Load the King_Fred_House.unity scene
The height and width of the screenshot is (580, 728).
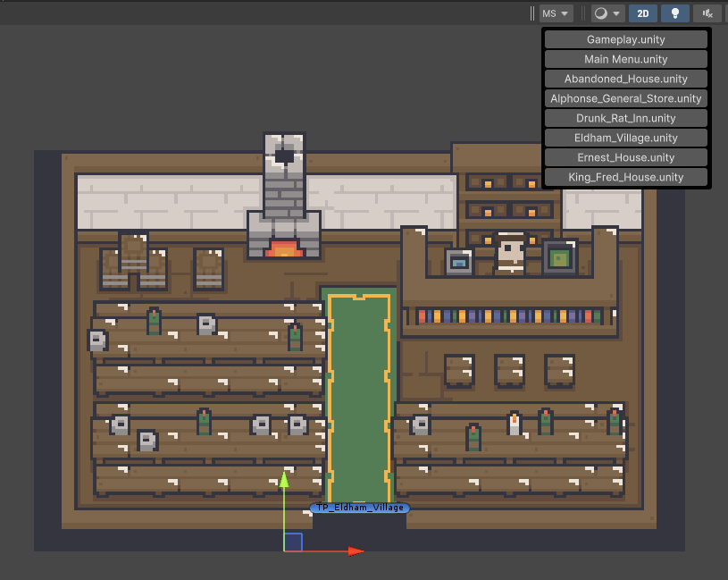[x=625, y=177]
